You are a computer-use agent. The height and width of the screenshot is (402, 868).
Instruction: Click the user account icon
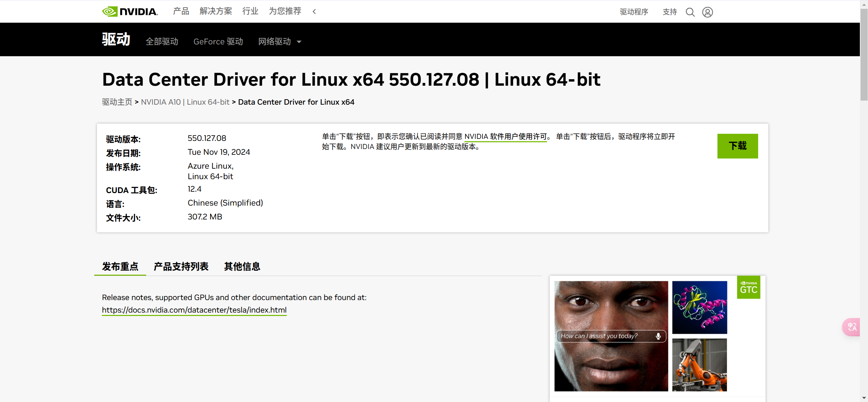[707, 12]
